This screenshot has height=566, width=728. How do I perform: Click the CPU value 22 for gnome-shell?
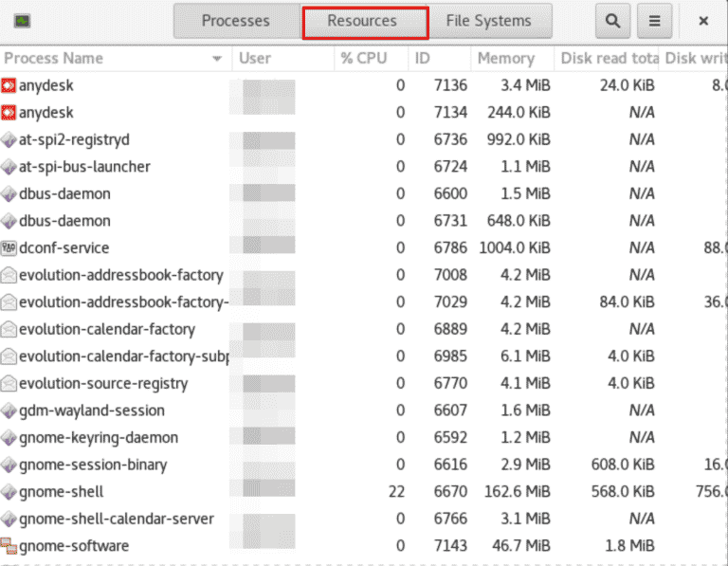point(396,492)
